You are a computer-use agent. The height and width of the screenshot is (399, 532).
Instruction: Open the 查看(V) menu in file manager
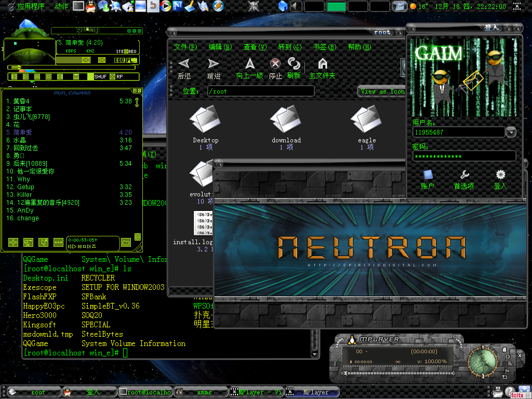click(255, 47)
